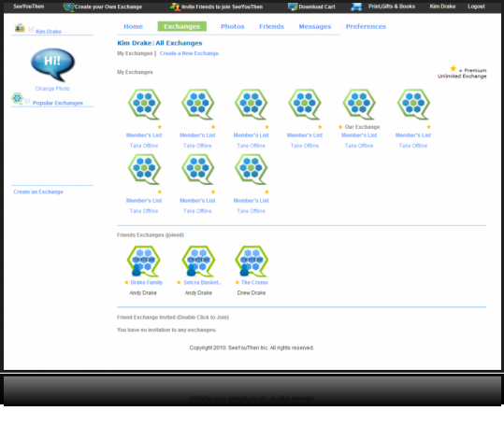Click the Hi! speech bubble profile photo

pyautogui.click(x=52, y=64)
